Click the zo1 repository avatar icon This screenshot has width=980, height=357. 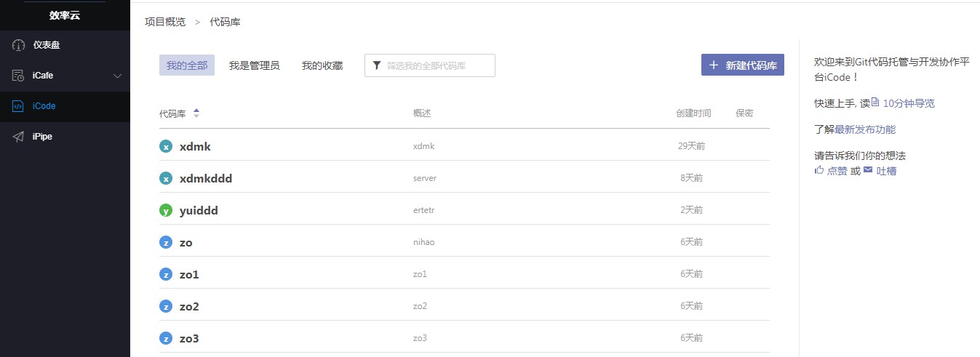tap(166, 274)
